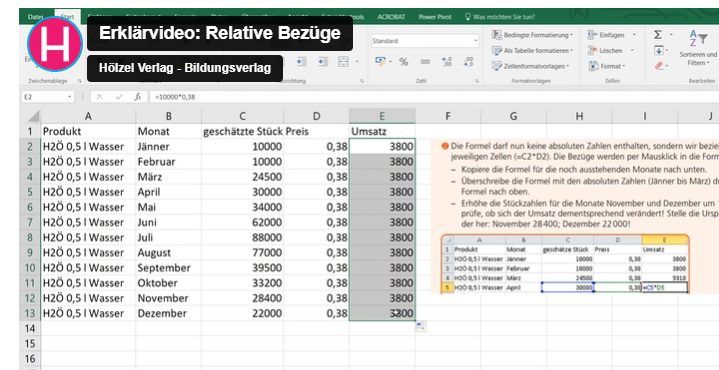Switch to the Start ribbon tab

click(67, 17)
